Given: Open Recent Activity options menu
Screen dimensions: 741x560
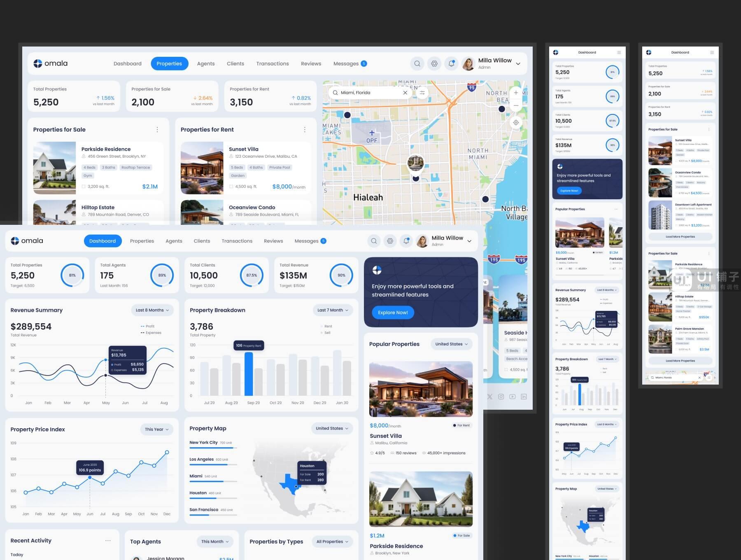Looking at the screenshot, I should [x=108, y=541].
